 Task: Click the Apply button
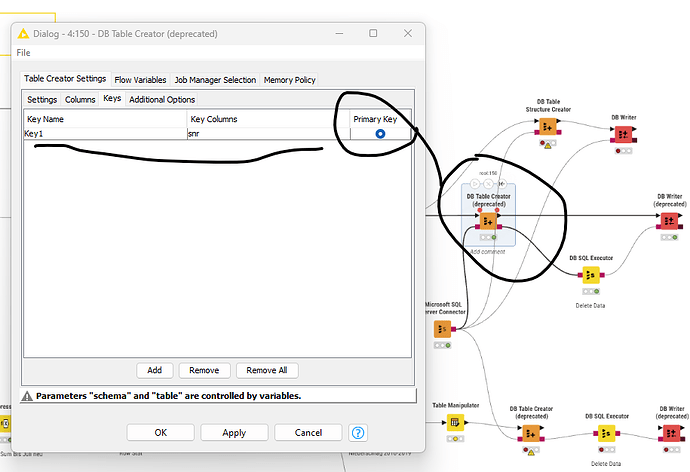click(x=234, y=433)
